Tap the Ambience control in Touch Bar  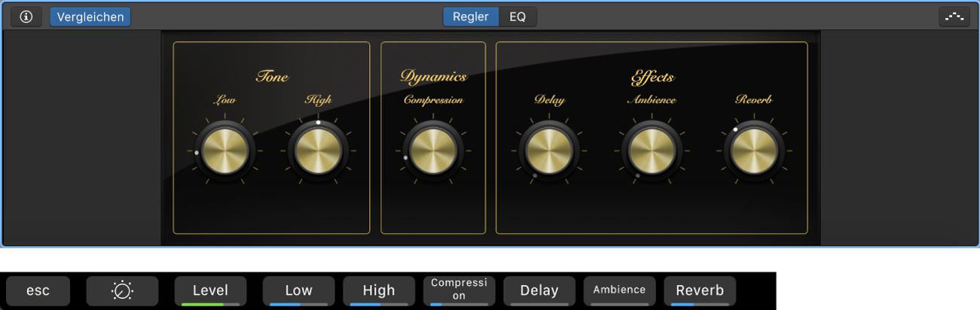coord(619,290)
